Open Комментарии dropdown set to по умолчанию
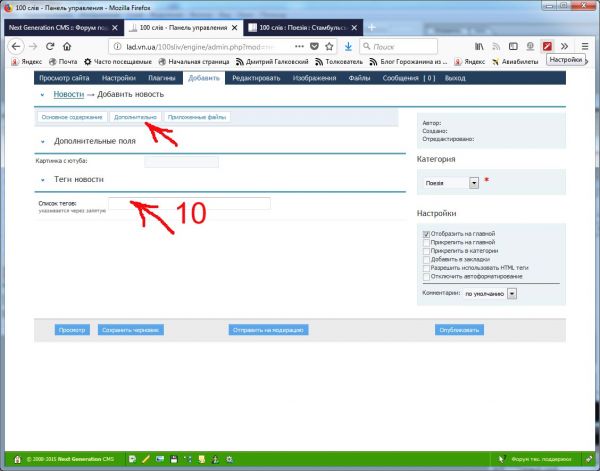Viewport: 600px width, 471px height. coord(490,294)
